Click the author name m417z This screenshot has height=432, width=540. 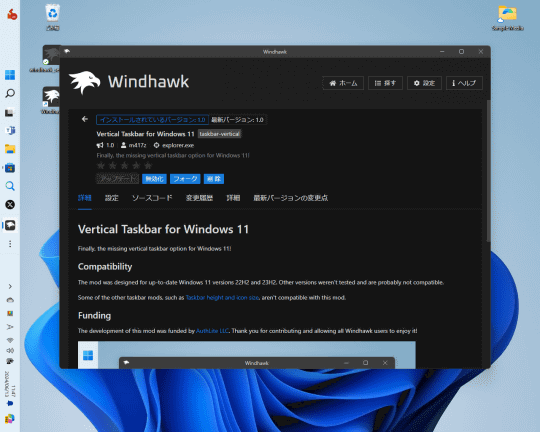[x=137, y=145]
